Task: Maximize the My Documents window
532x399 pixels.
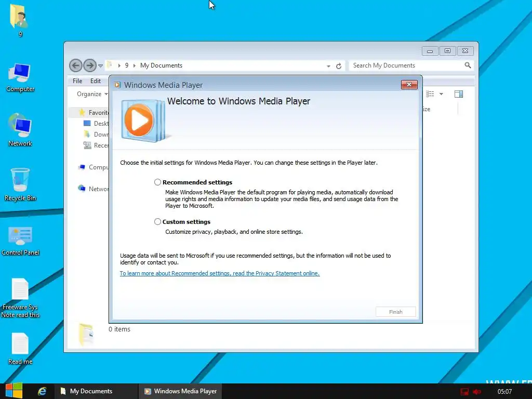Action: click(447, 51)
